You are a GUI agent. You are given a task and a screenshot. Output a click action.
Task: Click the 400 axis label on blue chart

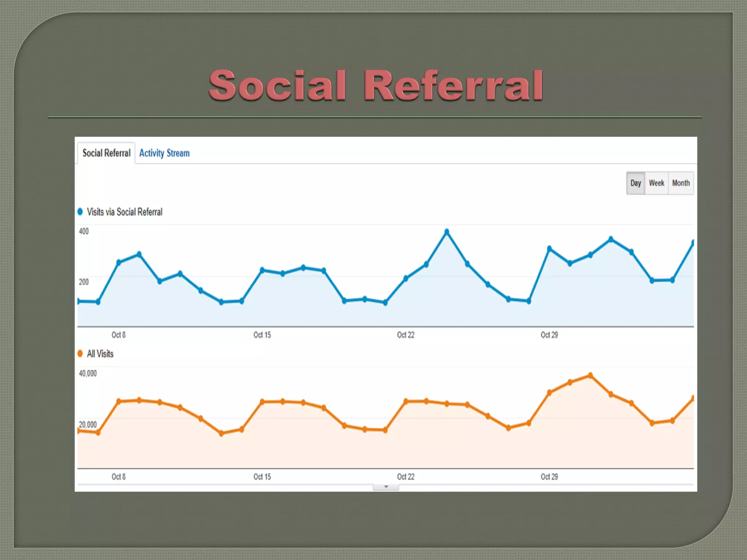click(84, 232)
